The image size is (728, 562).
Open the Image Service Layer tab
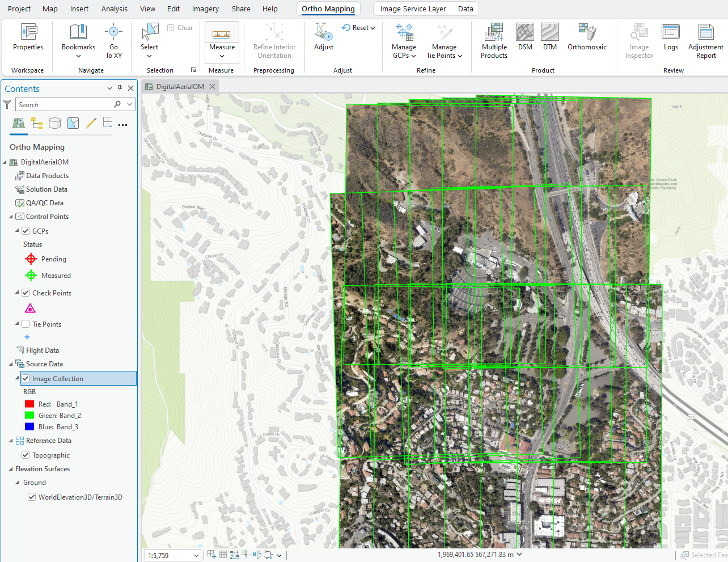click(413, 9)
